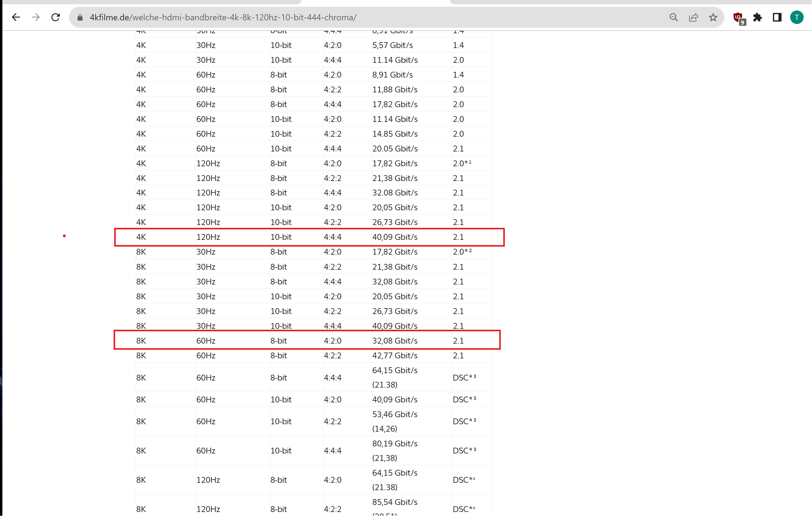Click the 4K 60Hz 10-bit 4:4:4 20.05 Gbit/s value
This screenshot has height=516, width=812.
tap(395, 149)
